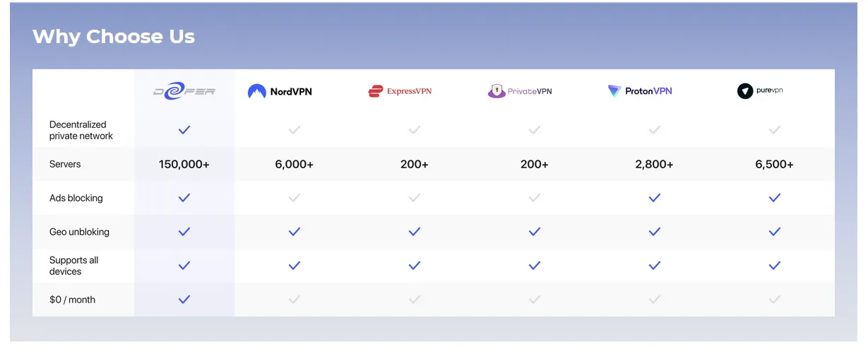Click the Ads blocking row label
The height and width of the screenshot is (352, 868).
(x=76, y=198)
